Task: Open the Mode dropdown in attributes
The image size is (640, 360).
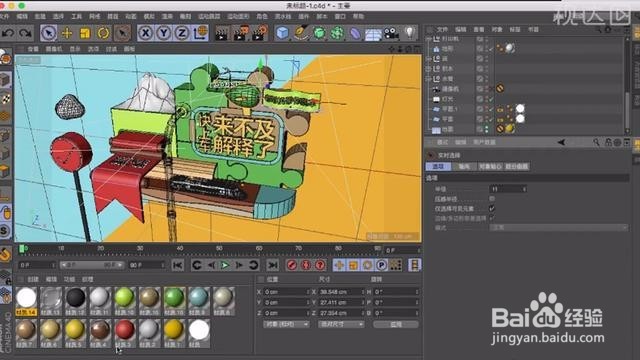Action: pos(558,227)
